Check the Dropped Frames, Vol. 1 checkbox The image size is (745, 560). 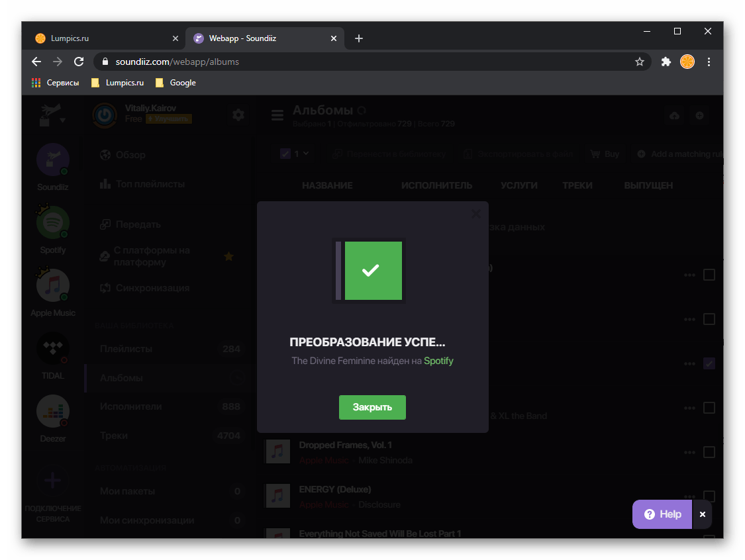click(709, 452)
